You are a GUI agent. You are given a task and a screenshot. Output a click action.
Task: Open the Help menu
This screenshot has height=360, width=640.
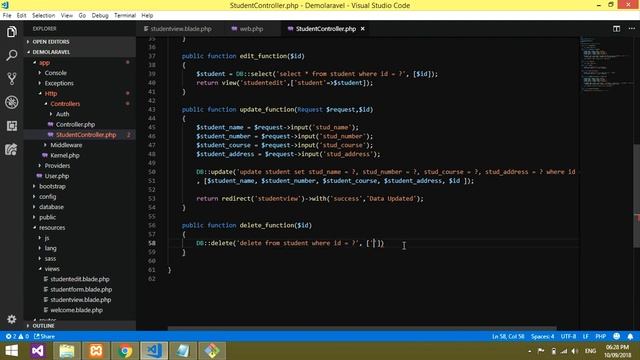pos(147,16)
